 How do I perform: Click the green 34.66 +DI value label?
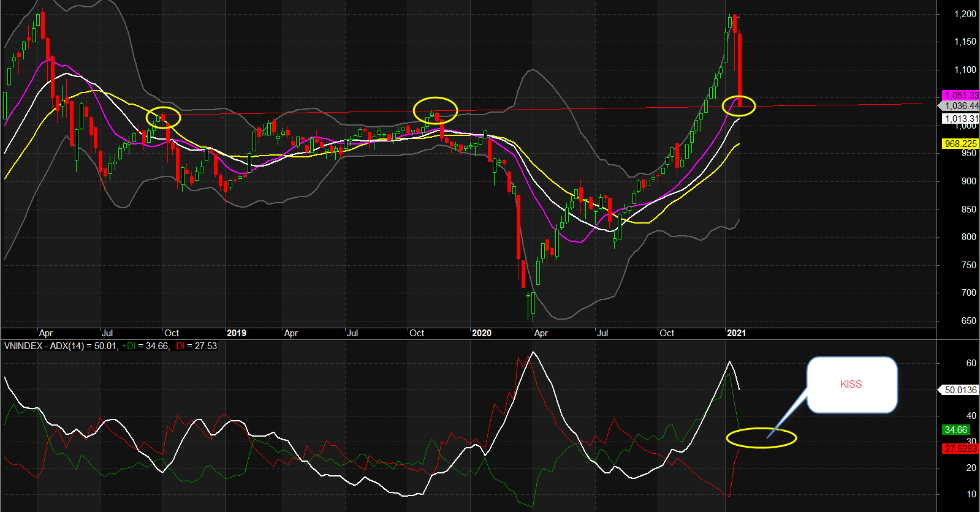956,430
